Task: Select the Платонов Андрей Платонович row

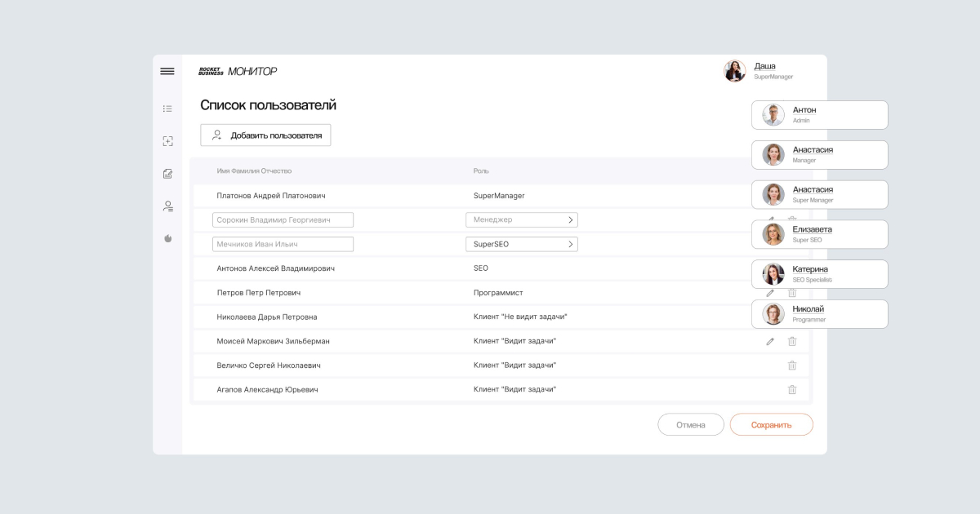Action: click(x=501, y=196)
